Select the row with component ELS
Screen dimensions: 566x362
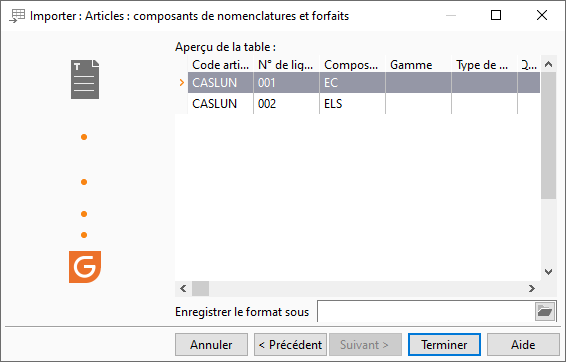click(x=364, y=104)
